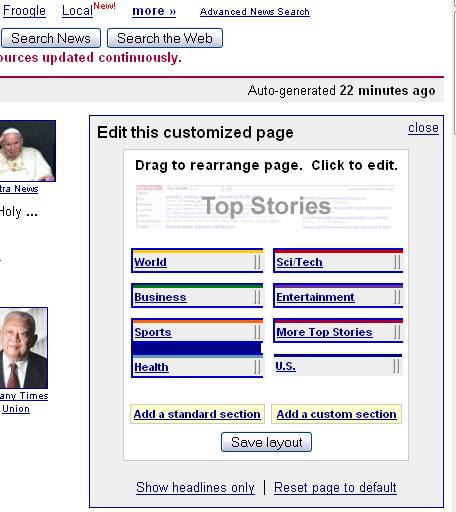Open the Entertainment section link
Viewport: 456px width, 512px height.
click(315, 297)
